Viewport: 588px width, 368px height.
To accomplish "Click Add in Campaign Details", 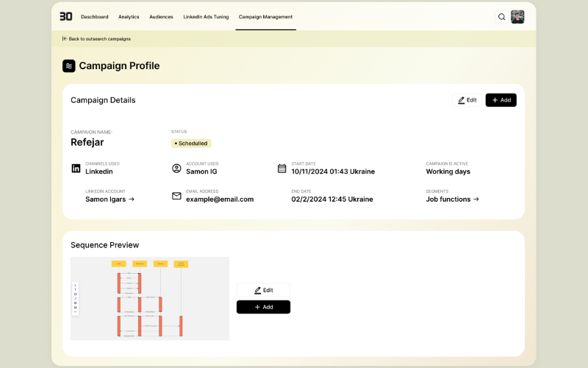I will click(x=501, y=100).
